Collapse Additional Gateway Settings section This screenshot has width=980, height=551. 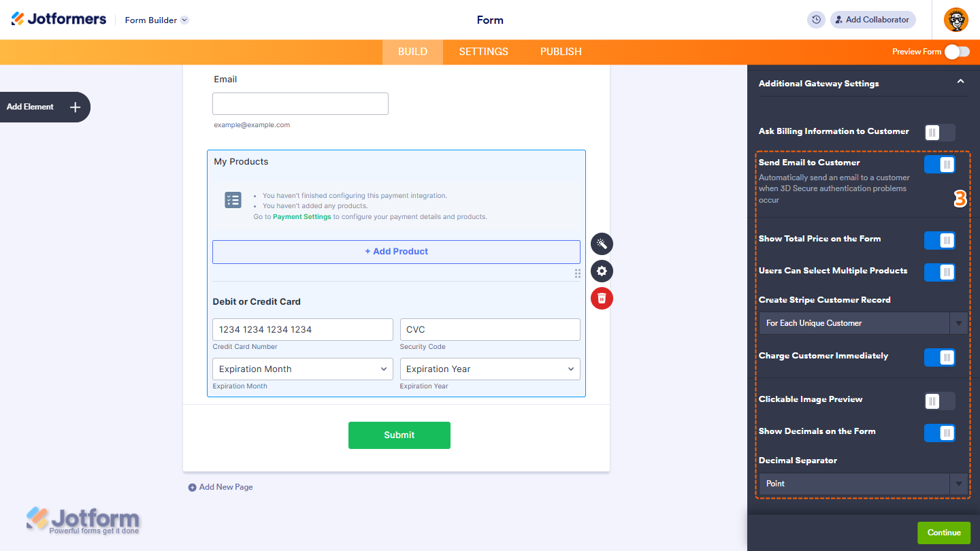[x=960, y=82]
